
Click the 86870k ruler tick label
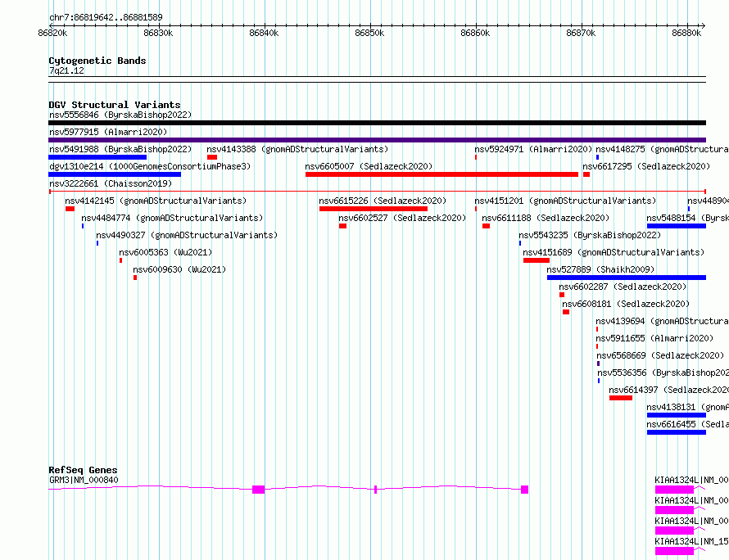[x=581, y=33]
